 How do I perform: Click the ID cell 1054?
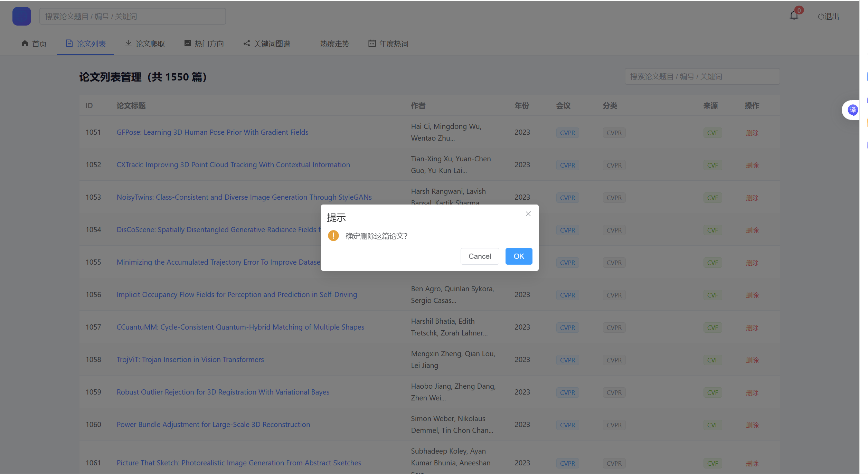[x=93, y=229]
